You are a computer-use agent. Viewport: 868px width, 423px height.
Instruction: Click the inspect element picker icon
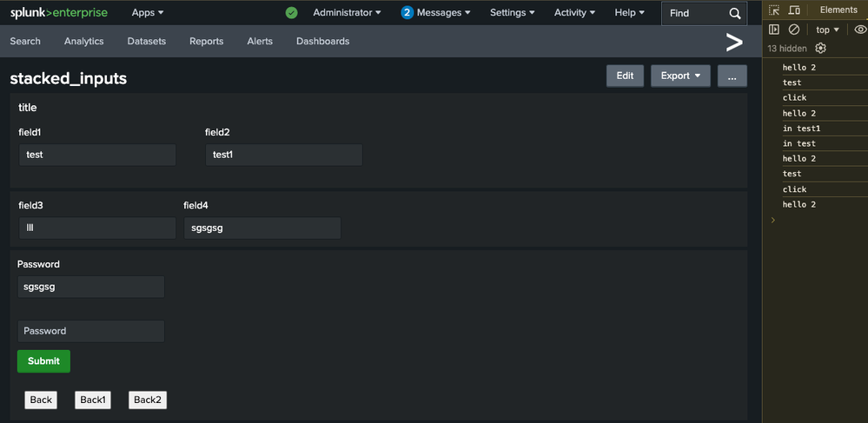tap(774, 10)
